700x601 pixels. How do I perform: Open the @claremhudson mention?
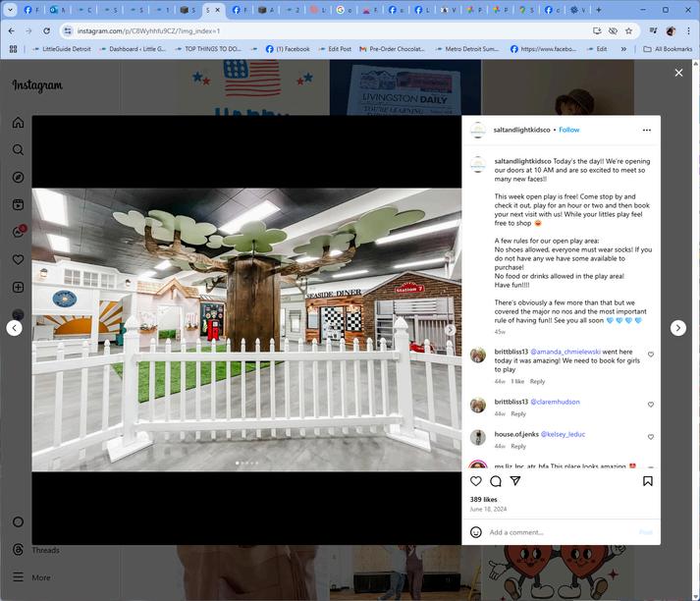555,402
